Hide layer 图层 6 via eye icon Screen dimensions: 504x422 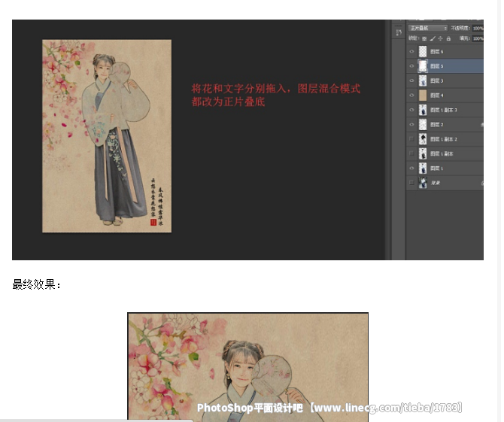(x=411, y=51)
